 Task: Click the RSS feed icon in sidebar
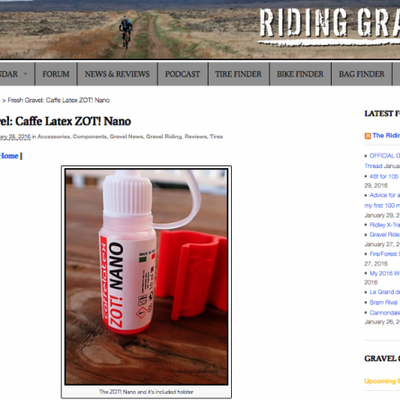coord(368,136)
